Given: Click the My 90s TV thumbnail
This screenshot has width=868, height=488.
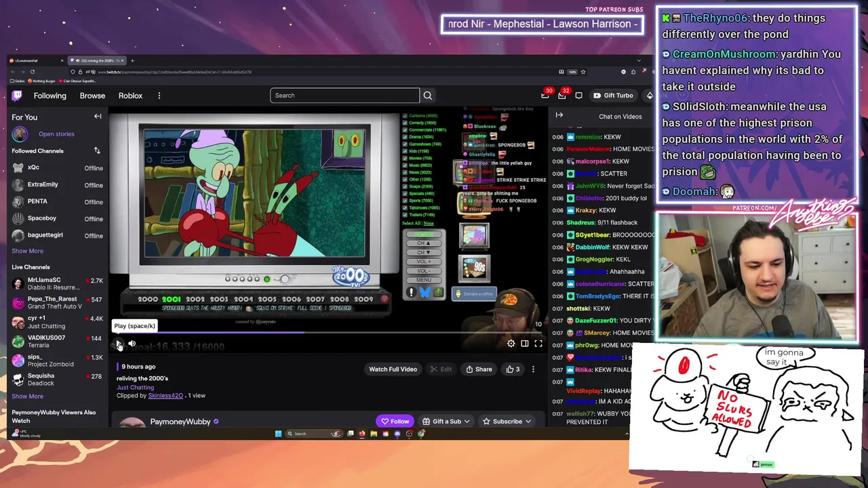Looking at the screenshot, I should pos(474,268).
